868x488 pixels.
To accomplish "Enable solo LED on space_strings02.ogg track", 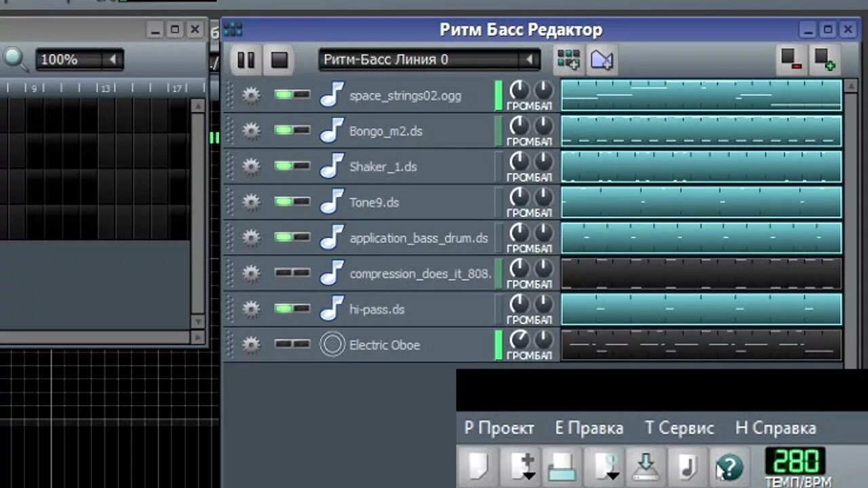I will (x=302, y=94).
